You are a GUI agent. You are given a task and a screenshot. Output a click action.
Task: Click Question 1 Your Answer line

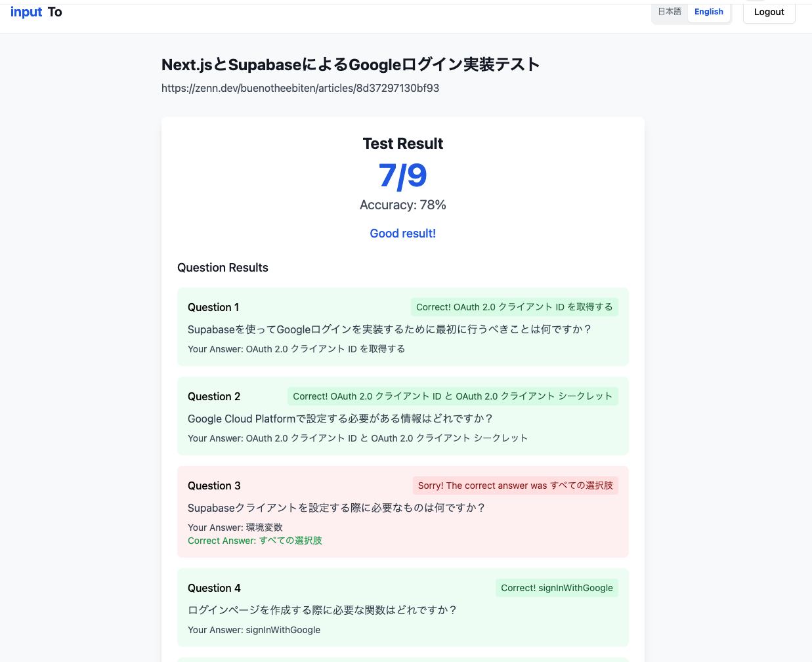[296, 349]
